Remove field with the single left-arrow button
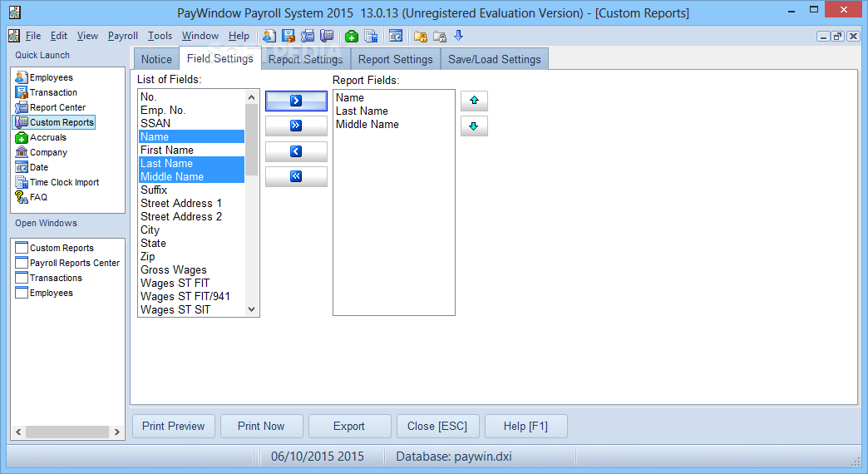The width and height of the screenshot is (868, 474). [x=296, y=151]
